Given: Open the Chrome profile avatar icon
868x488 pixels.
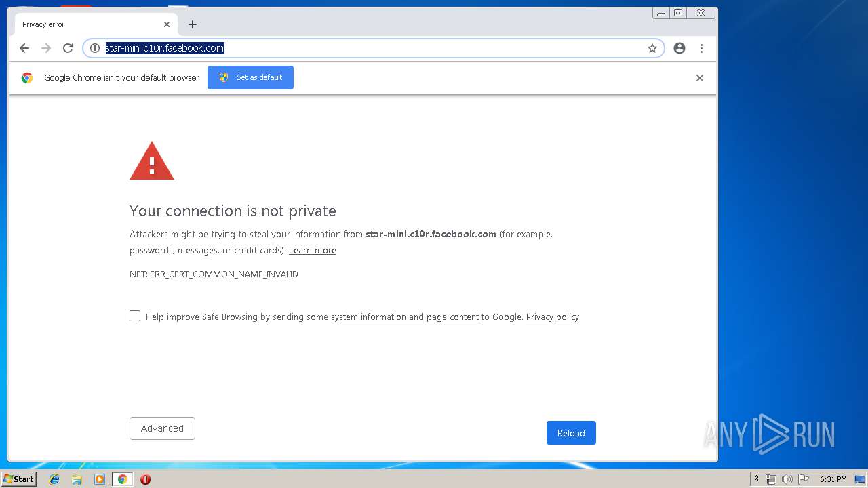Looking at the screenshot, I should (x=679, y=48).
